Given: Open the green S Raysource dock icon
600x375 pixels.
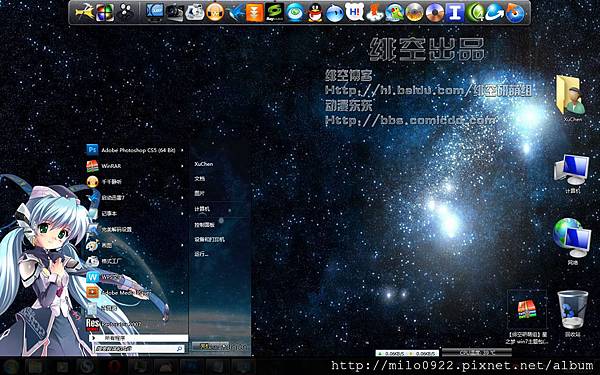Looking at the screenshot, I should [275, 12].
